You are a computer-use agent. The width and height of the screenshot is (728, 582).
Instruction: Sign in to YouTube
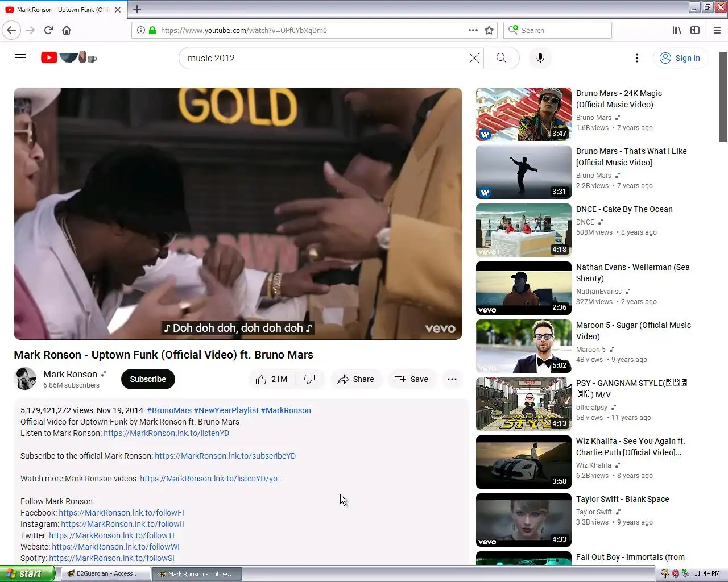tap(680, 58)
